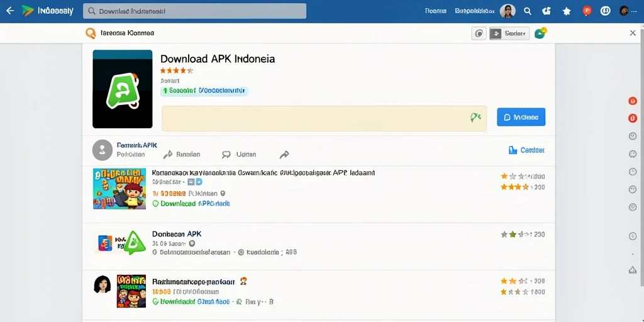Viewport: 644px width, 322px height.
Task: Open the Download APK Indonesia app icon
Action: (x=123, y=89)
